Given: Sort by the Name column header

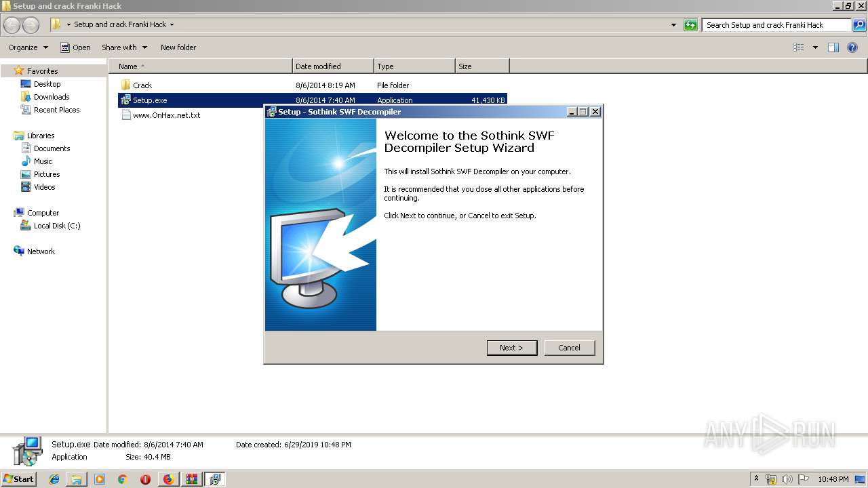Looking at the screenshot, I should tap(201, 66).
